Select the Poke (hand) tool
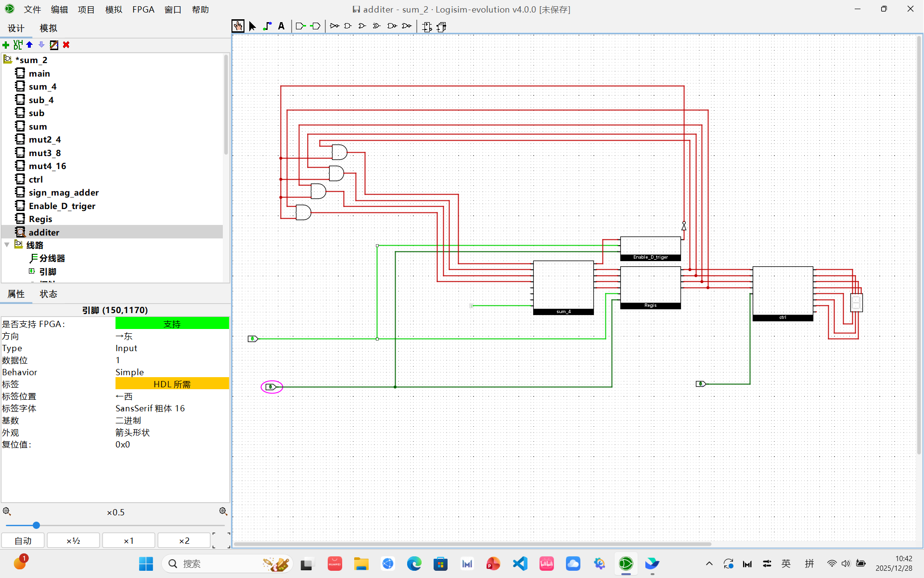 coord(238,26)
